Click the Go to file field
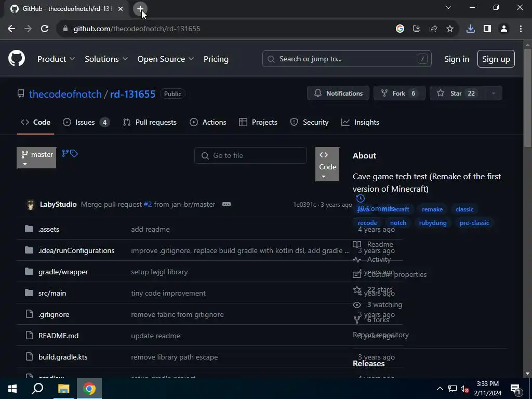Viewport: 532px width, 399px height. 250,155
